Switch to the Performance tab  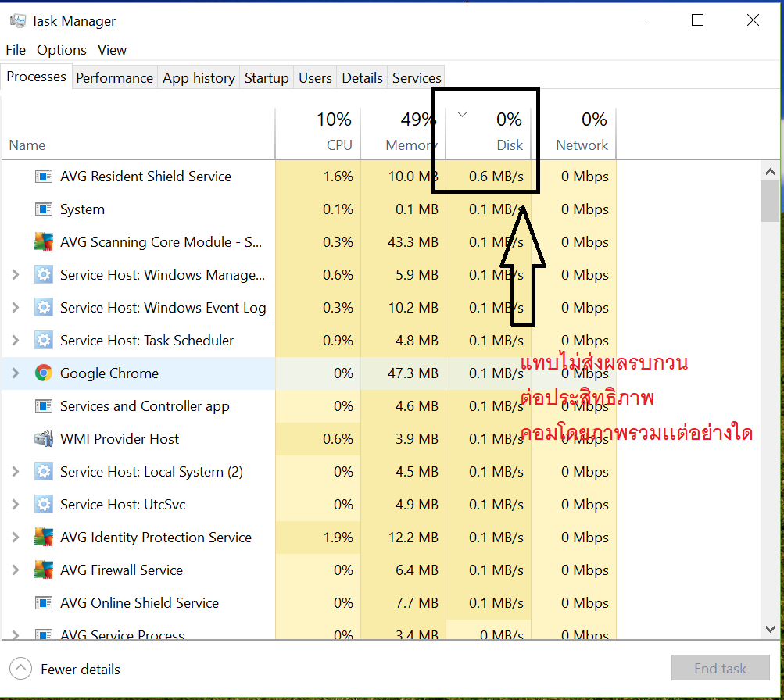point(114,78)
